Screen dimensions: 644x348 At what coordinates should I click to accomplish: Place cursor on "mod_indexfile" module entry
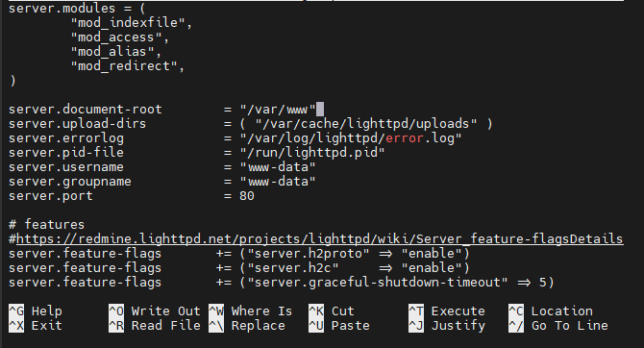131,23
